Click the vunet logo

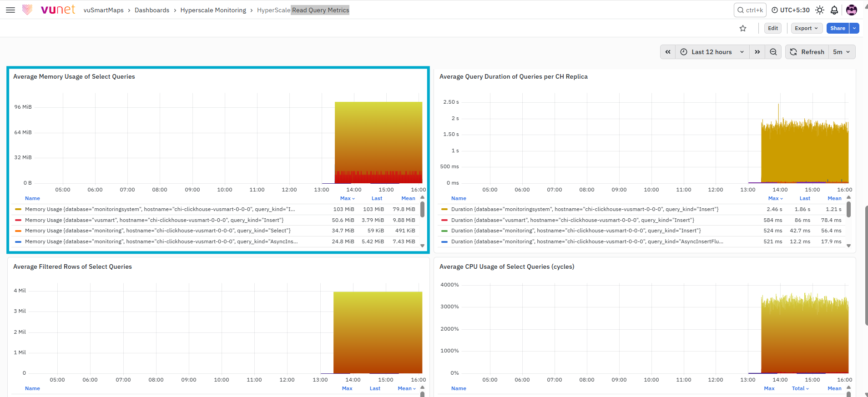click(x=49, y=10)
